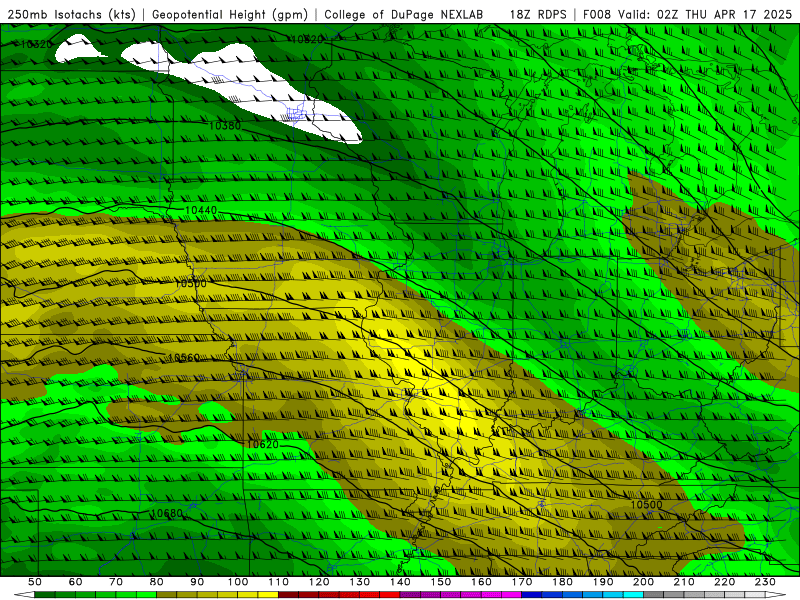Click the 170 value on the color scale

point(522,582)
